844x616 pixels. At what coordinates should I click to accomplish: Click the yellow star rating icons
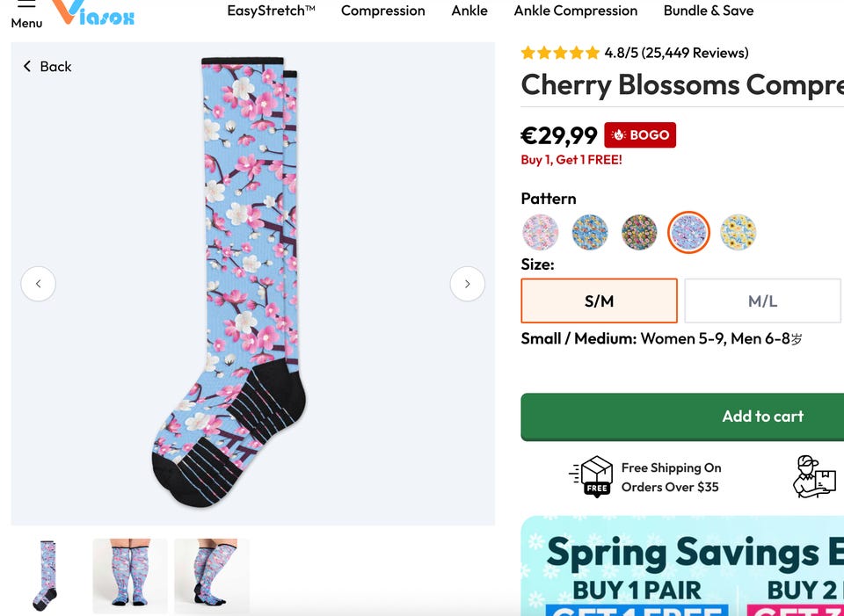[x=560, y=53]
